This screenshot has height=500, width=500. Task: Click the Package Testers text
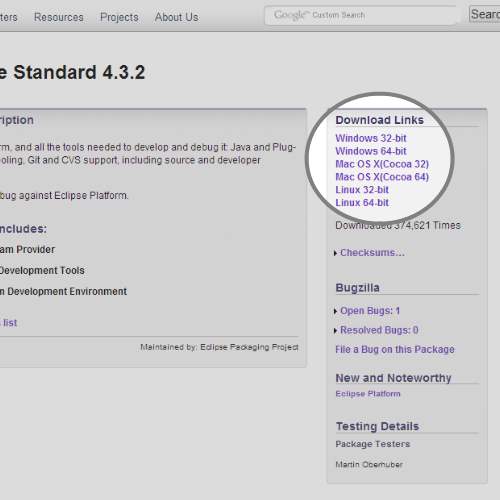tap(373, 444)
